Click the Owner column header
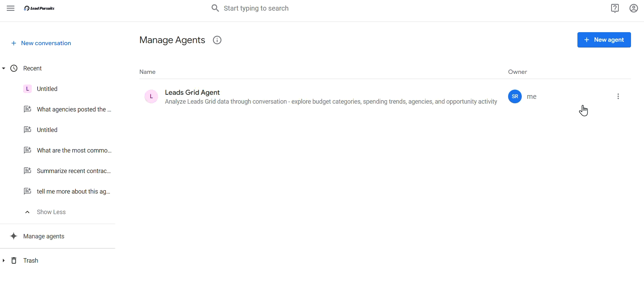This screenshot has height=288, width=644. (x=518, y=72)
